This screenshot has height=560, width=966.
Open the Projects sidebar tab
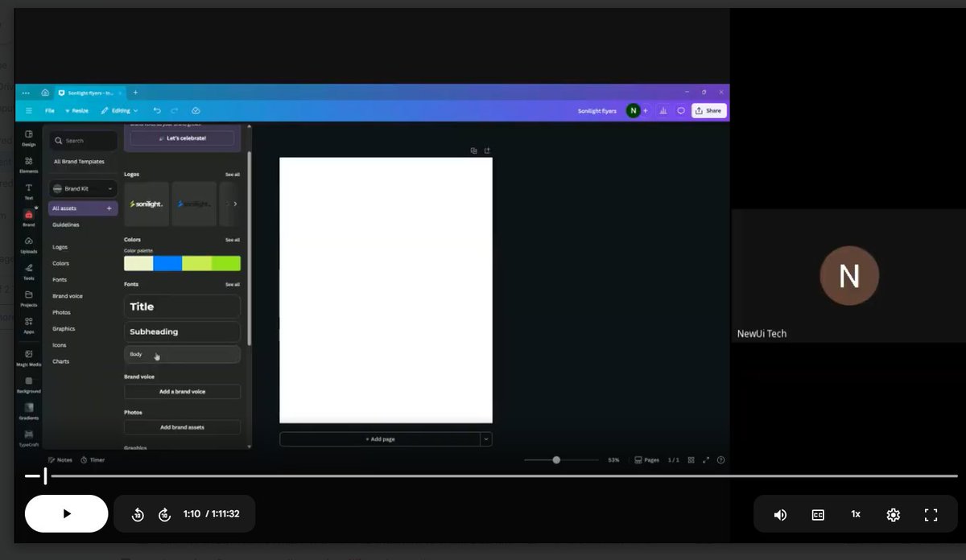tap(29, 299)
